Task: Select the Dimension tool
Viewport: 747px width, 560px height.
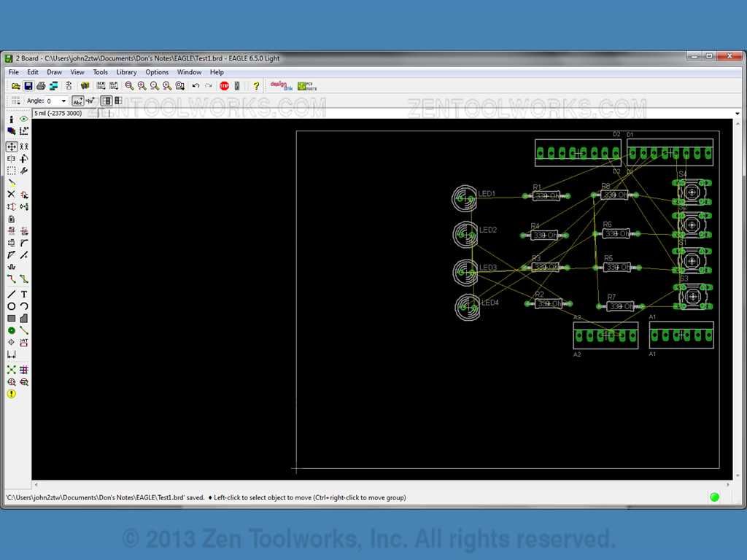Action: point(12,354)
